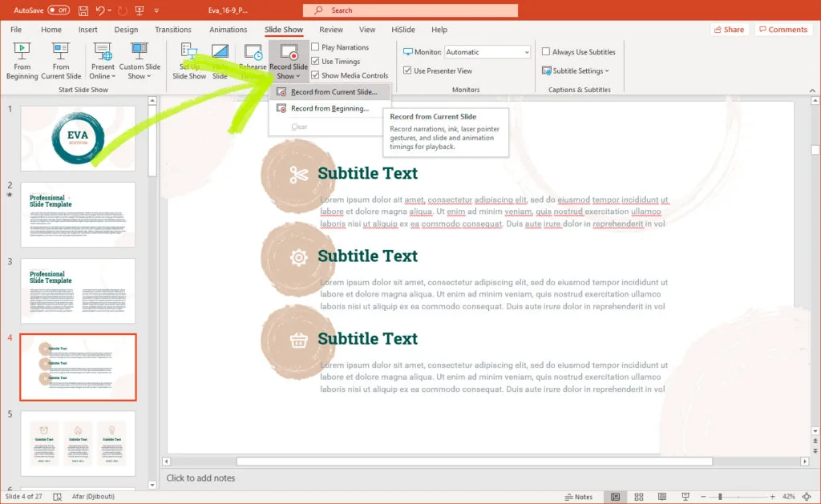Select slide 2 thumbnail
This screenshot has width=821, height=504.
tap(78, 215)
